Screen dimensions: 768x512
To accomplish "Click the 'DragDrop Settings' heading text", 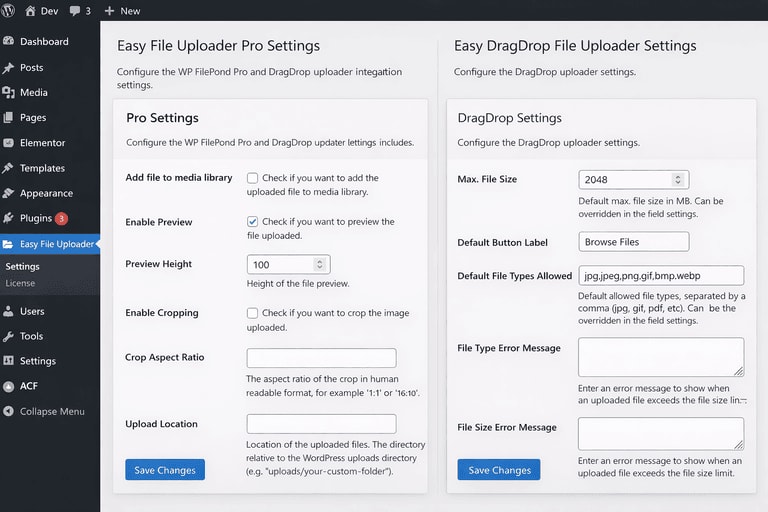I will coord(509,118).
